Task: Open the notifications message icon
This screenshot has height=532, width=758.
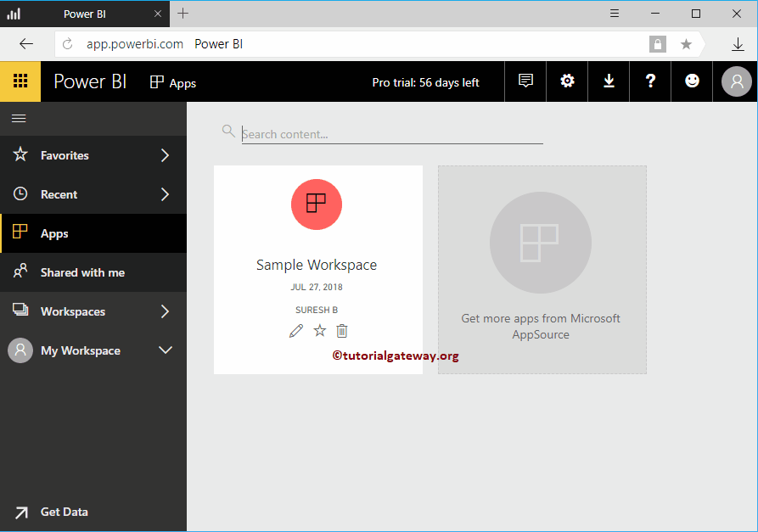Action: (525, 81)
